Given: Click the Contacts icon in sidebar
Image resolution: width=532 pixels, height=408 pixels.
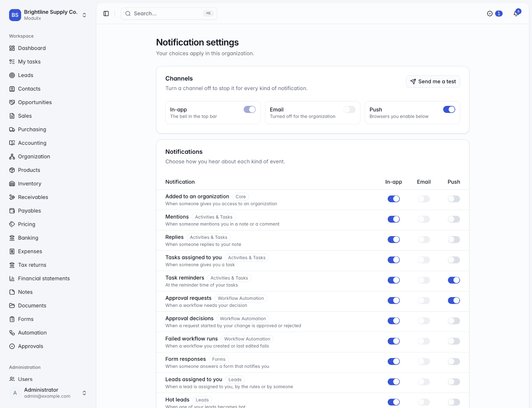Looking at the screenshot, I should pos(12,89).
